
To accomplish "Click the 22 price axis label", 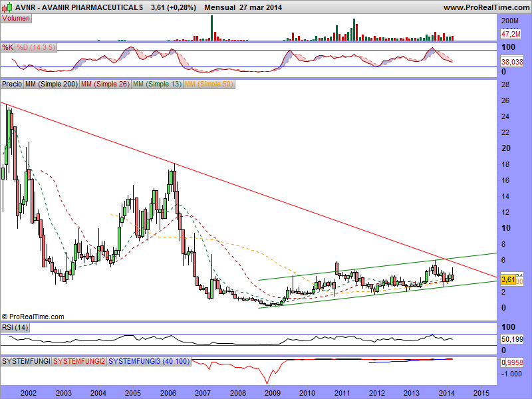I will point(505,132).
